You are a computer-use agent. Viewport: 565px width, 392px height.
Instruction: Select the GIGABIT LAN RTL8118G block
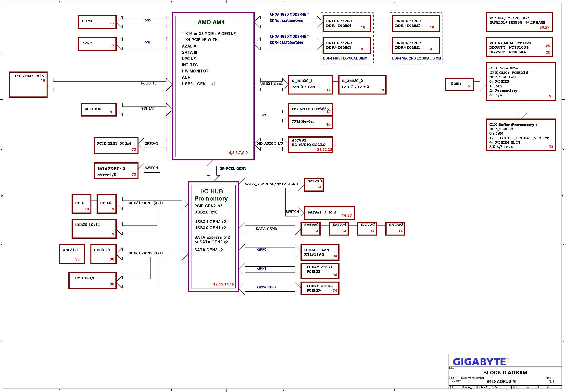tap(320, 252)
